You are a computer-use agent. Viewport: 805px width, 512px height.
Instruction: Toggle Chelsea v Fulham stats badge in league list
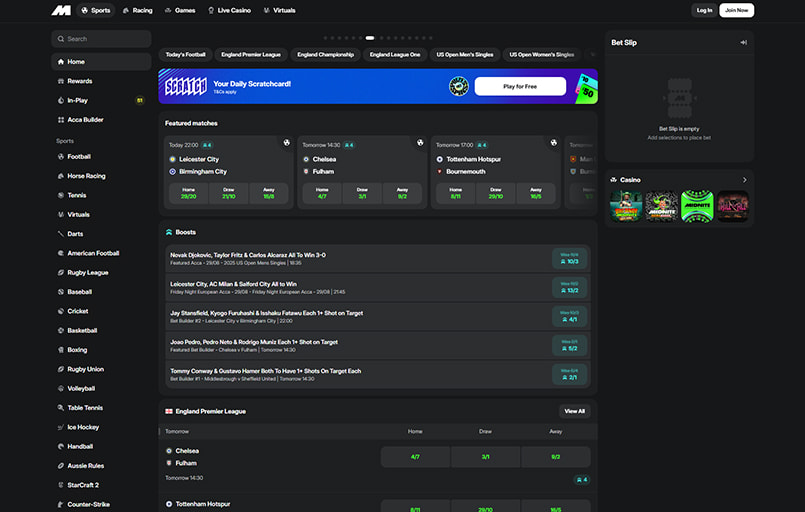[580, 480]
